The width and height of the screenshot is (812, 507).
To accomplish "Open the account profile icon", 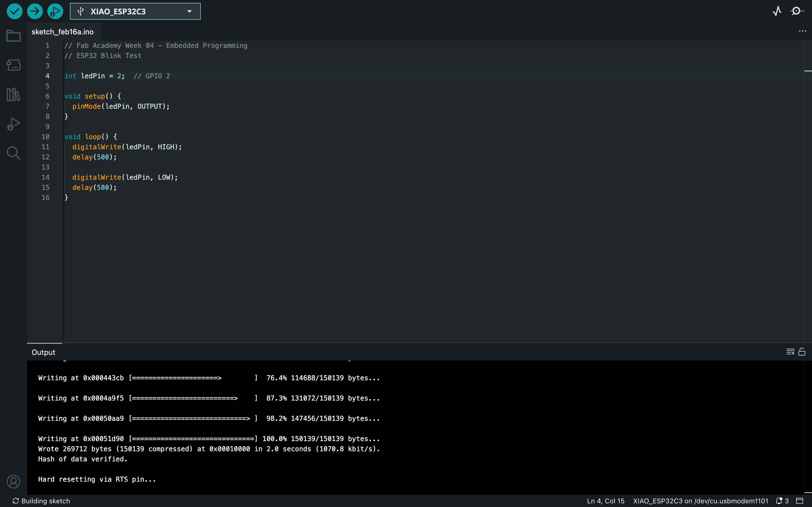I will (14, 482).
